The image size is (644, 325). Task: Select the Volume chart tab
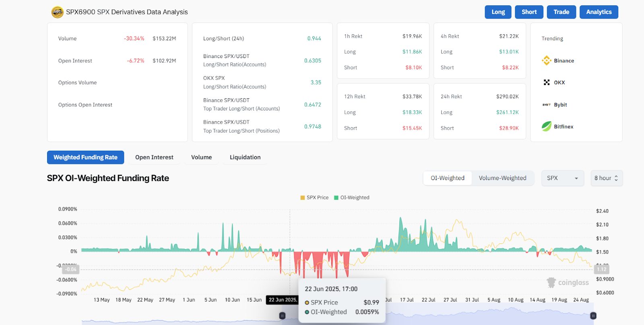click(201, 157)
